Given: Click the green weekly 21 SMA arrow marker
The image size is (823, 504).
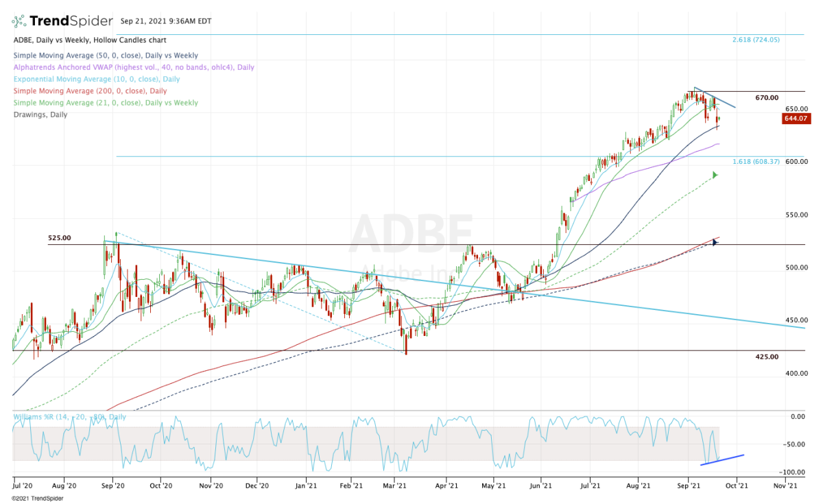Looking at the screenshot, I should point(715,176).
